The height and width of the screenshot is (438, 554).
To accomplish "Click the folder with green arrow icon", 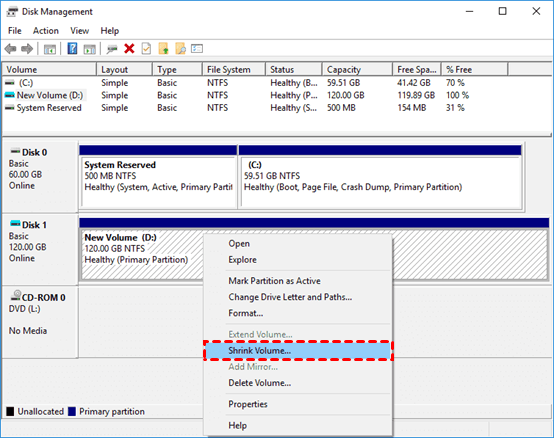I will point(163,48).
